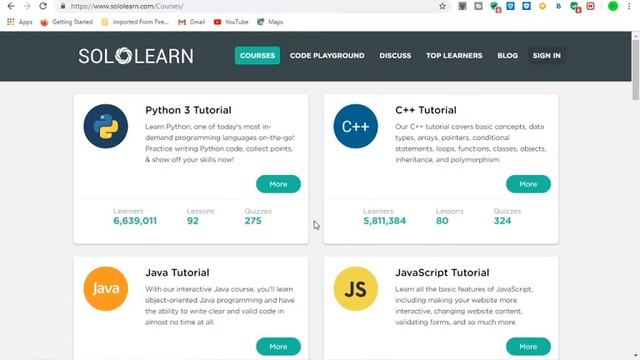This screenshot has width=640, height=360.
Task: Open the Maps bookmark
Action: coord(270,22)
